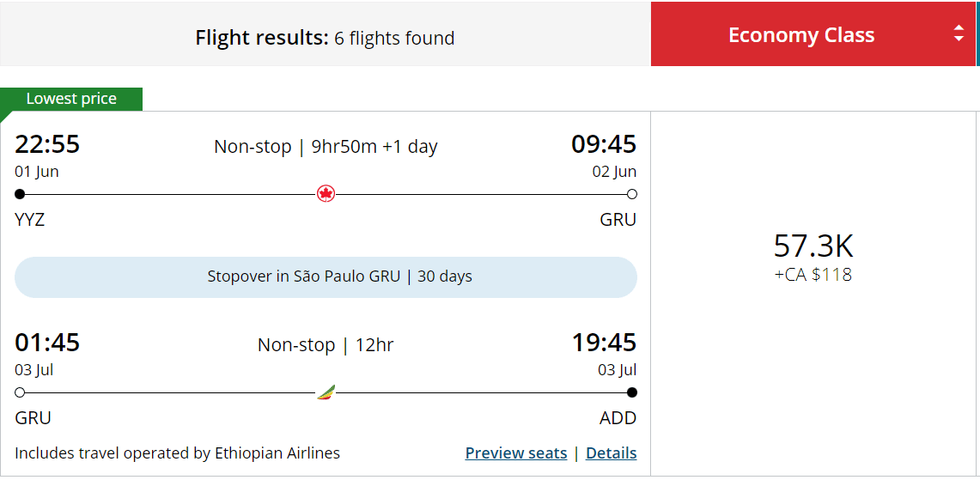980x480 pixels.
Task: Click the filled YYZ departure dot
Action: (x=20, y=194)
